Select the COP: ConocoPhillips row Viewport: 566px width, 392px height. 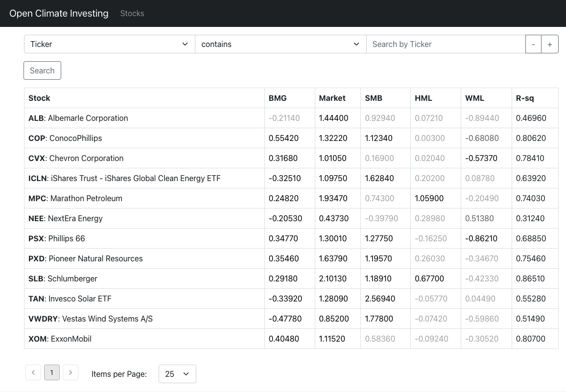pos(291,138)
